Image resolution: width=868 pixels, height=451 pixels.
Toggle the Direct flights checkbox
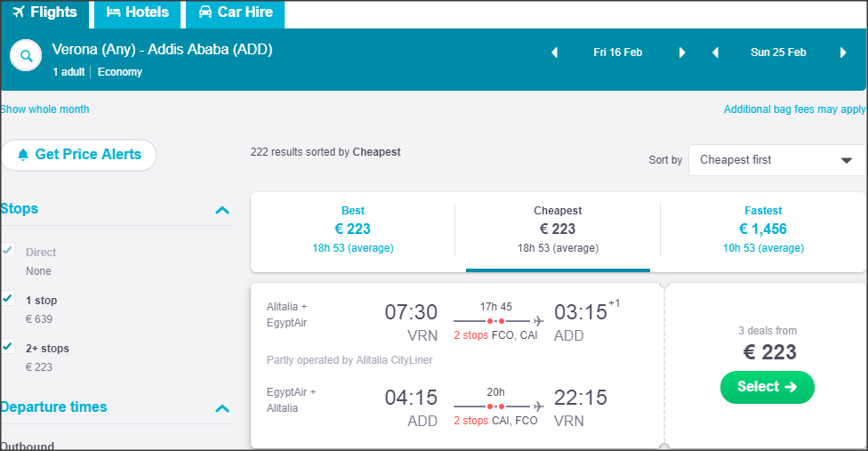click(8, 251)
